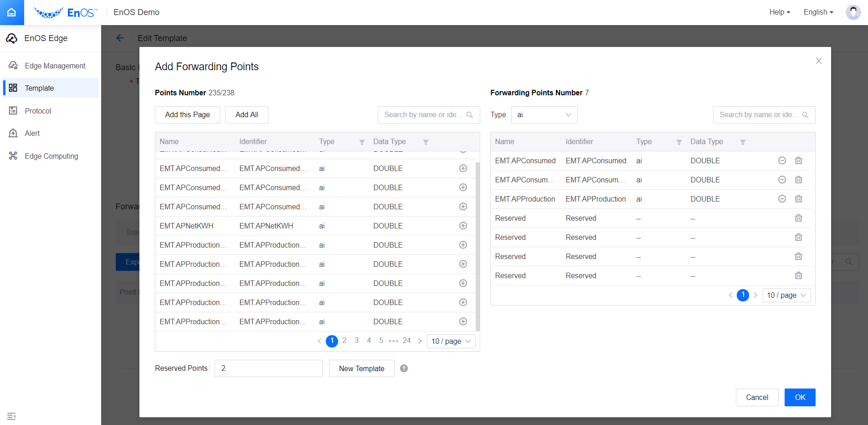This screenshot has width=868, height=425.
Task: Open the English language dropdown
Action: tap(818, 12)
